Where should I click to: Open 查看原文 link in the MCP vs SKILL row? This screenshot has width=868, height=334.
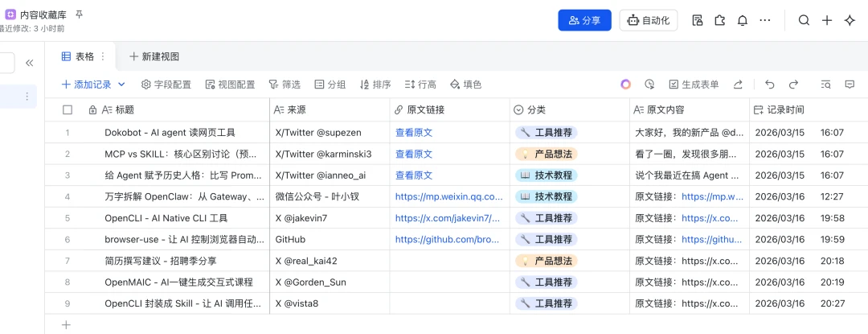pos(414,154)
